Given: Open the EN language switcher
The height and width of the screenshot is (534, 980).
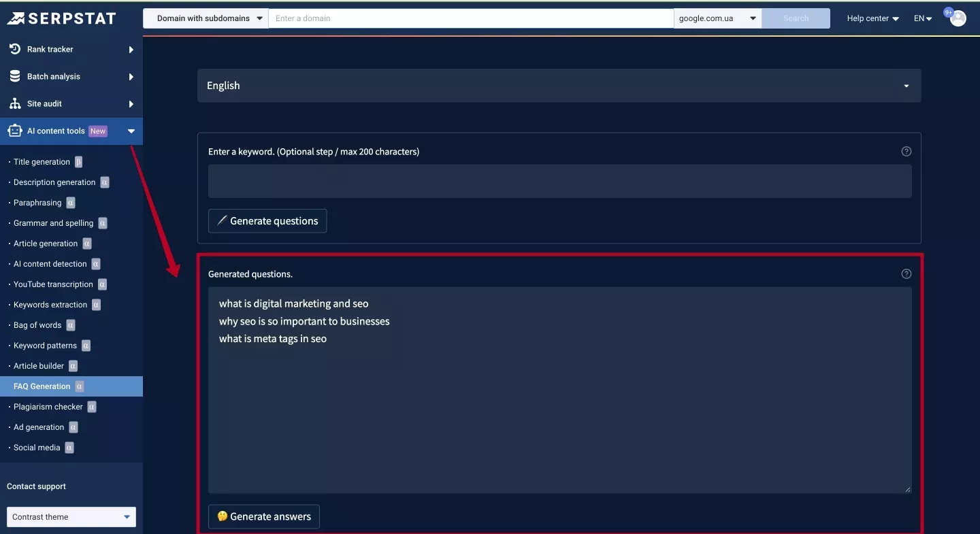Looking at the screenshot, I should pyautogui.click(x=923, y=18).
